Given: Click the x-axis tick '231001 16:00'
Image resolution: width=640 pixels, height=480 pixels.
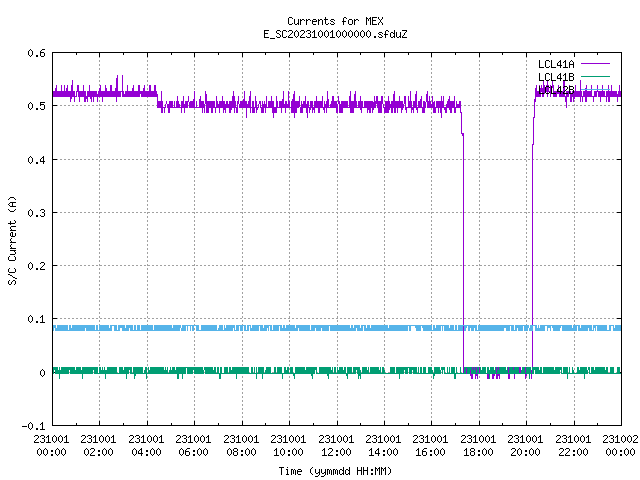Looking at the screenshot, I should point(431,446).
